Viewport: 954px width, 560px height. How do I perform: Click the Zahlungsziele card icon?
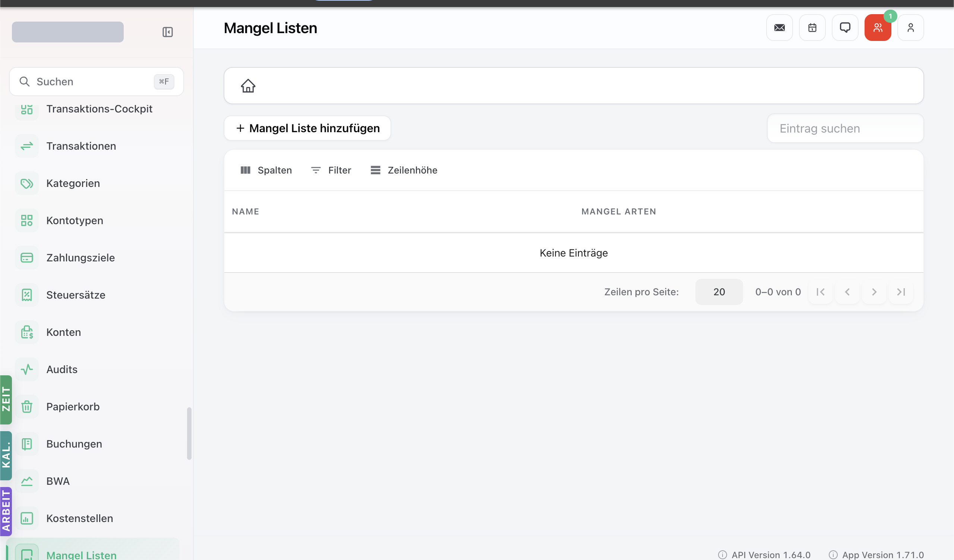pyautogui.click(x=27, y=258)
